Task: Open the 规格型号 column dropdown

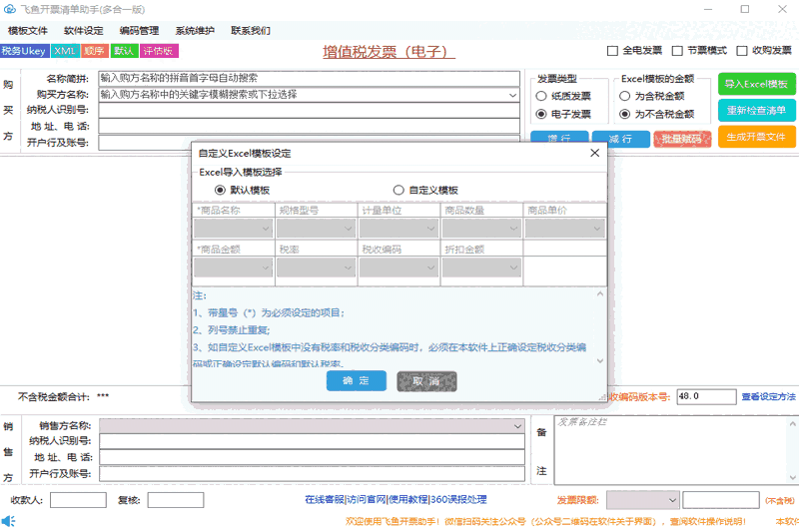Action: [316, 229]
